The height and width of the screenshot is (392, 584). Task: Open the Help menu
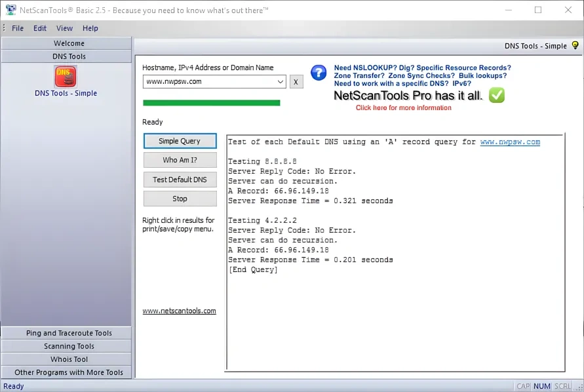(x=90, y=28)
